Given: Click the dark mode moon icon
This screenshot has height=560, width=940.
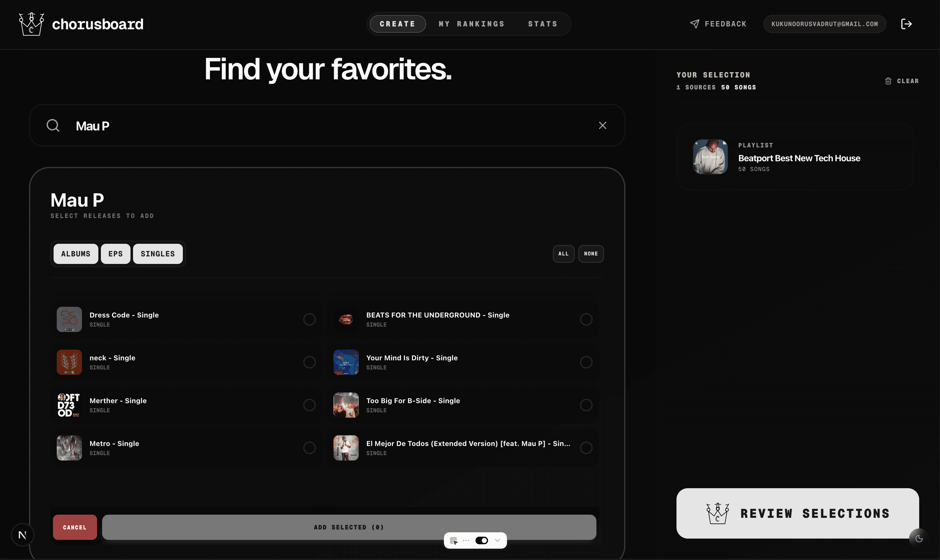Looking at the screenshot, I should (919, 538).
